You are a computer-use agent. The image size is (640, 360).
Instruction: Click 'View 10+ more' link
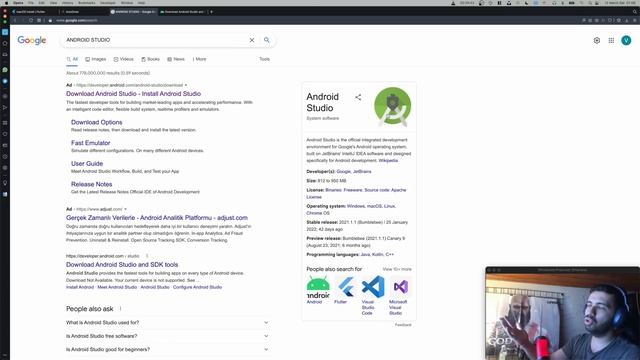pyautogui.click(x=397, y=269)
